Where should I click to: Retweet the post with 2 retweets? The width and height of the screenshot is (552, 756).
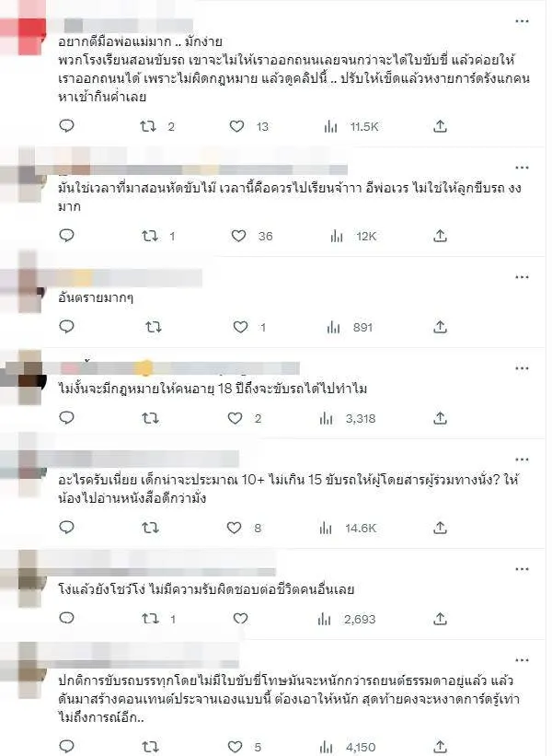coord(148,126)
